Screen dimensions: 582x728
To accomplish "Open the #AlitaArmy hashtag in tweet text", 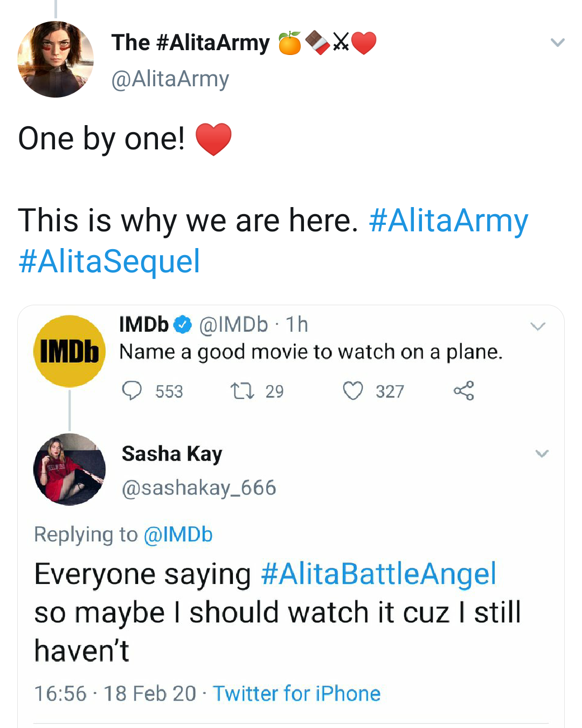I will pos(448,221).
